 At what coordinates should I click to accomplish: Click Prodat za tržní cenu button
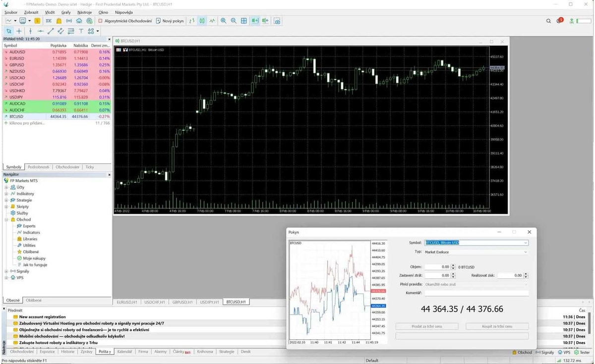tap(426, 326)
